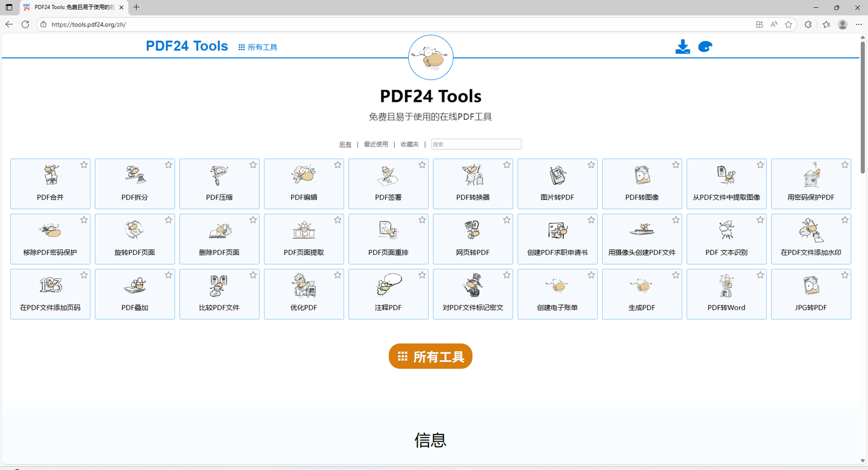
Task: Open the PDF 文本识别 OCR icon
Action: (x=726, y=230)
